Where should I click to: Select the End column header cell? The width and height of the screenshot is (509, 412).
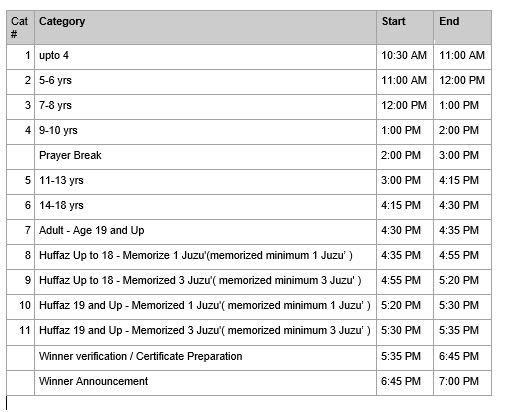pos(462,28)
